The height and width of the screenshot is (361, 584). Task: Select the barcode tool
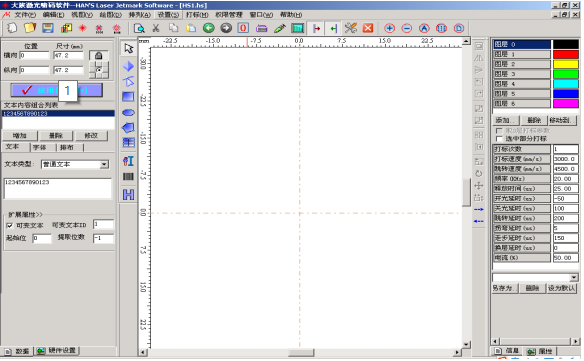coord(128,177)
